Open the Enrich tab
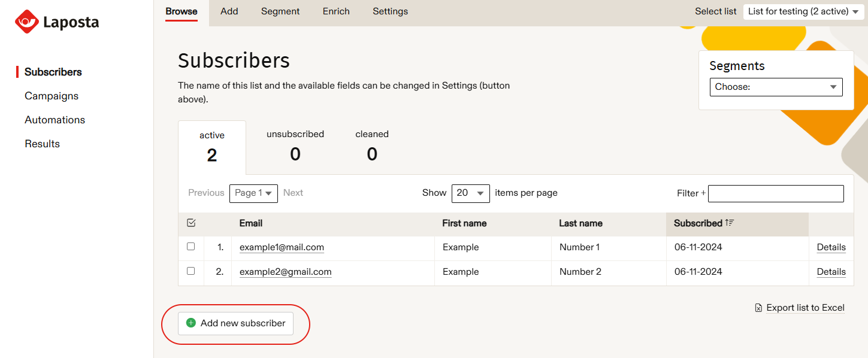The width and height of the screenshot is (868, 358). click(336, 11)
